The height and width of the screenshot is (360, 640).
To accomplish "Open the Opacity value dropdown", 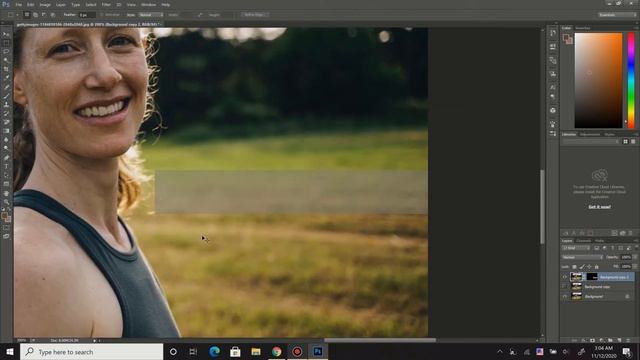I will [635, 257].
